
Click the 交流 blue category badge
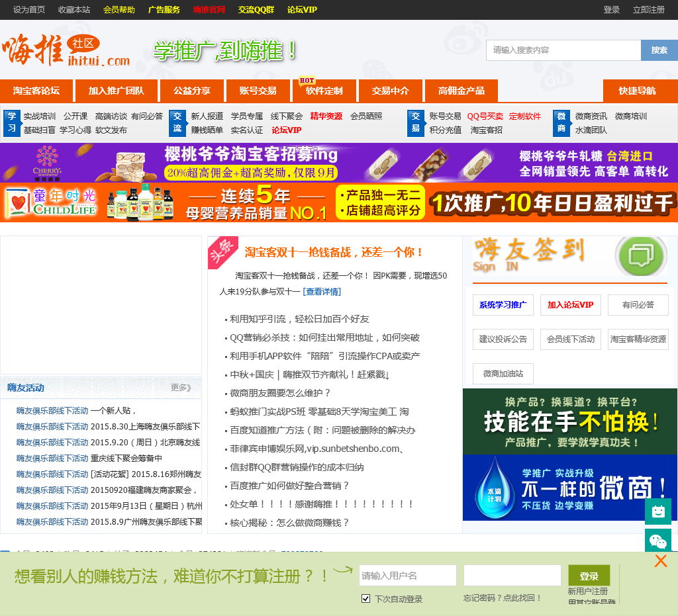[x=177, y=122]
